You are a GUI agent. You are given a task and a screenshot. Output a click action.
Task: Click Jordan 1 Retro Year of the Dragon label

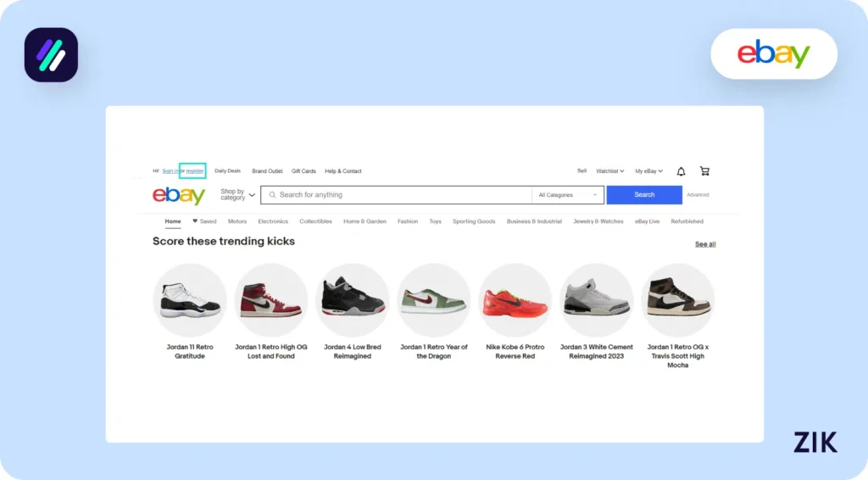point(434,352)
